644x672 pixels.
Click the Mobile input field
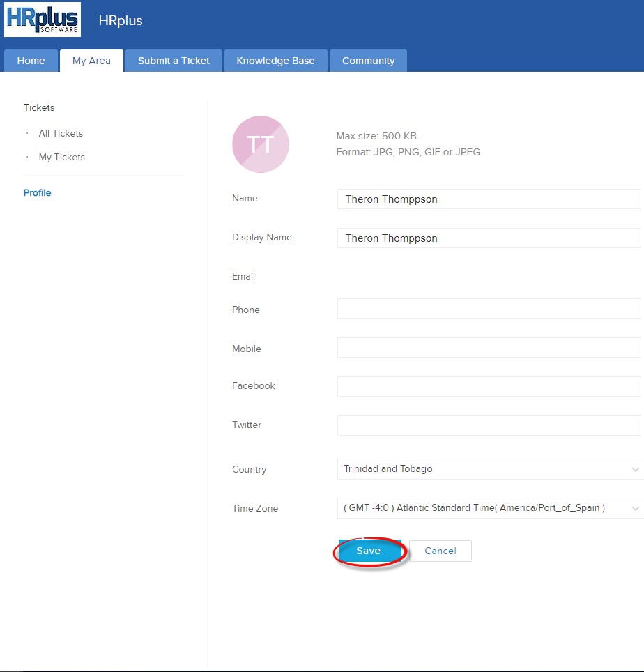(x=490, y=348)
